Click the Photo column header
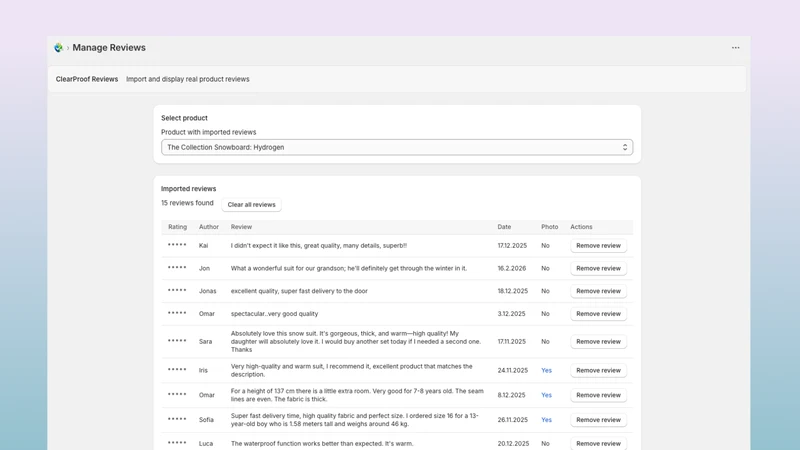Viewport: 800px width, 450px height. 549,227
